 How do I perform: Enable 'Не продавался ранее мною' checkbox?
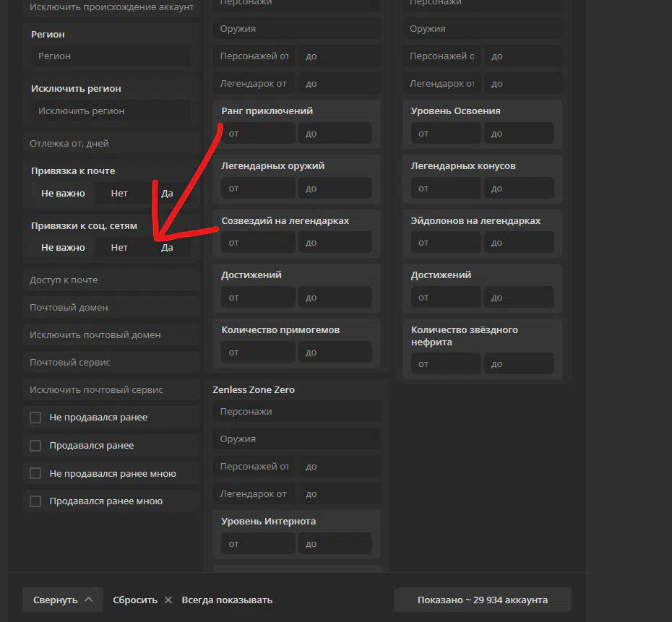pos(35,473)
